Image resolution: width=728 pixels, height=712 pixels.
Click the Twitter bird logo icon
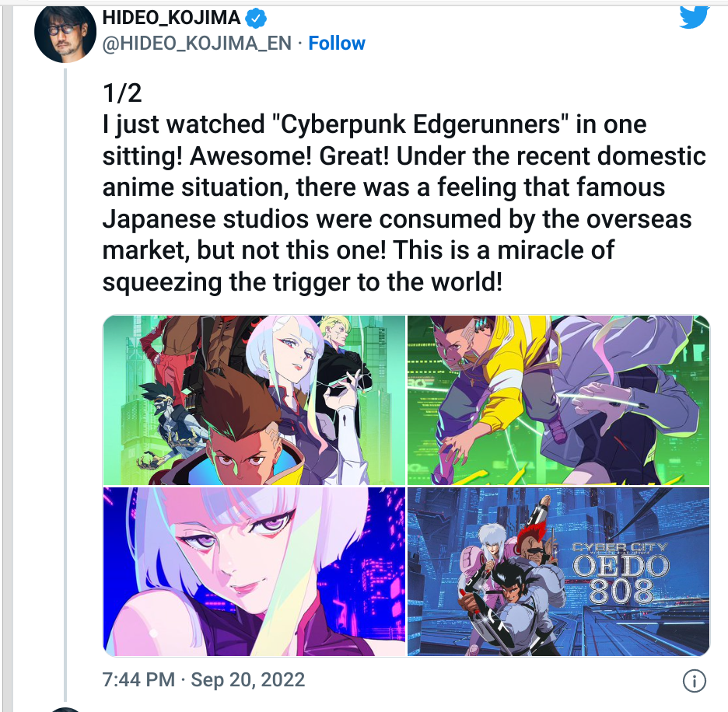pyautogui.click(x=695, y=17)
